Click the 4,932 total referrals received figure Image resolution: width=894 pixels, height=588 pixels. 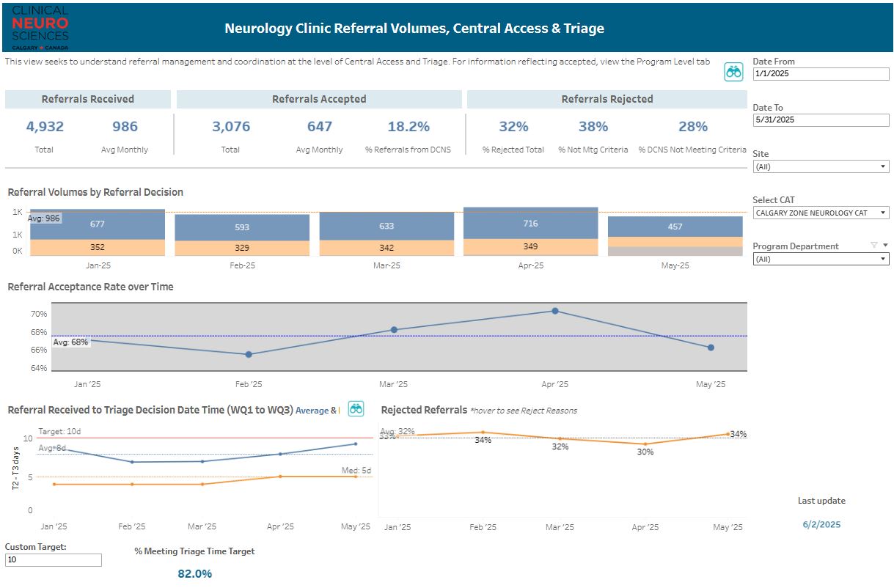(45, 127)
